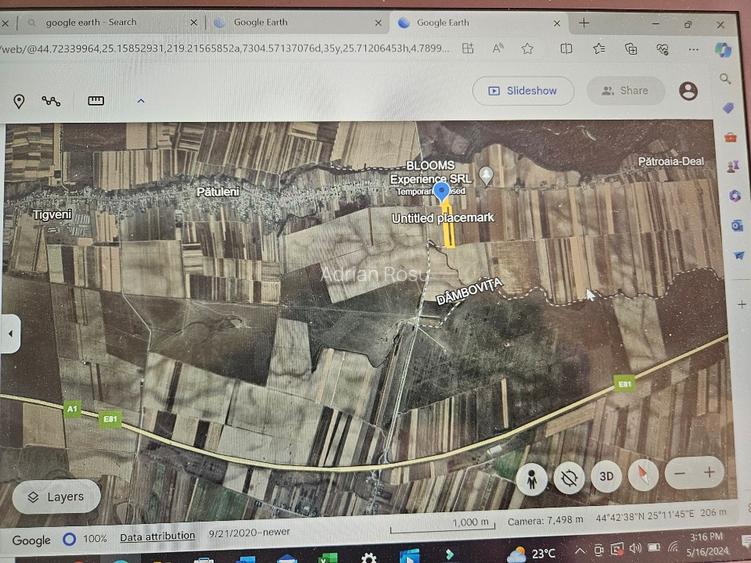
Task: Collapse the toolbar using the up chevron
Action: click(x=140, y=101)
